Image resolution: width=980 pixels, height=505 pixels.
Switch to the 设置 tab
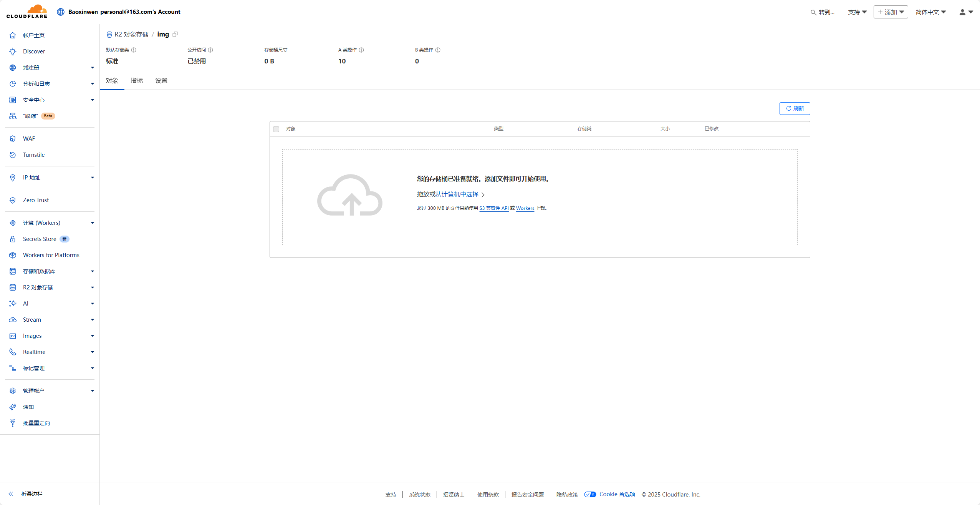[x=161, y=81]
